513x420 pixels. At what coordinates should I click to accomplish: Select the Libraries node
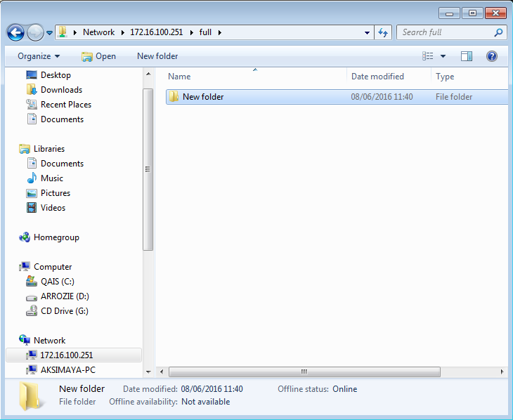click(x=49, y=148)
